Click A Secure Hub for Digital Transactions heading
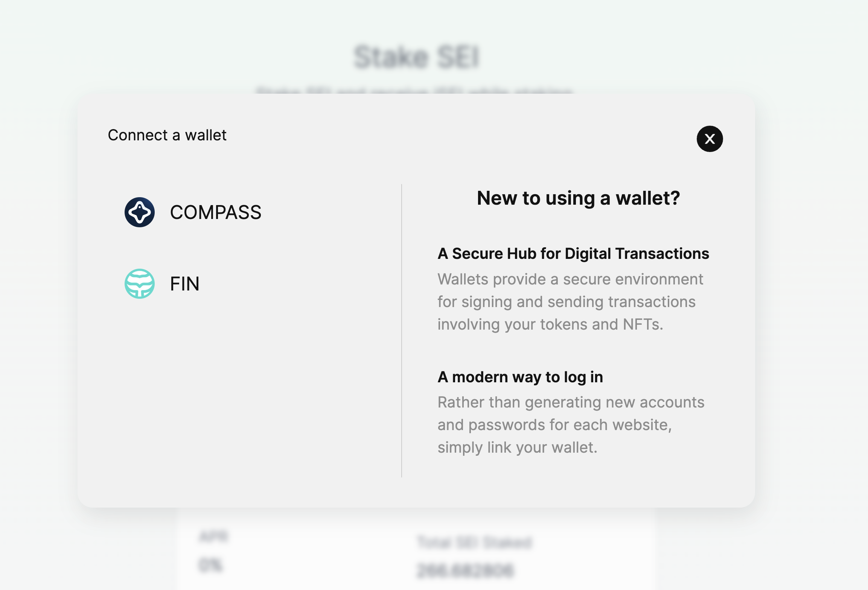 click(573, 254)
